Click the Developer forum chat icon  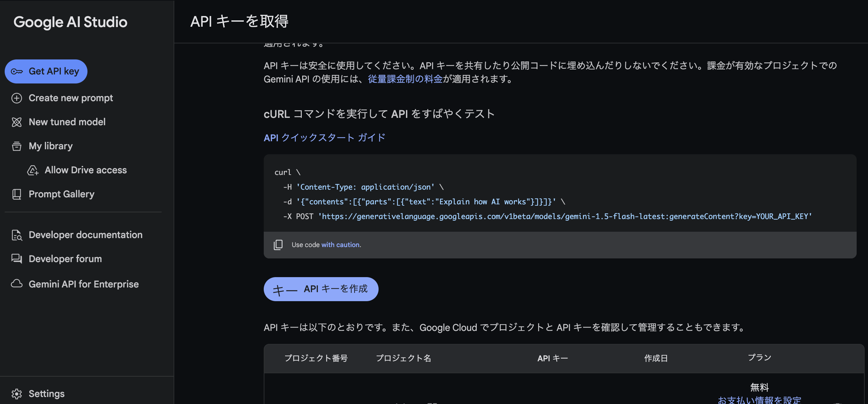point(16,259)
